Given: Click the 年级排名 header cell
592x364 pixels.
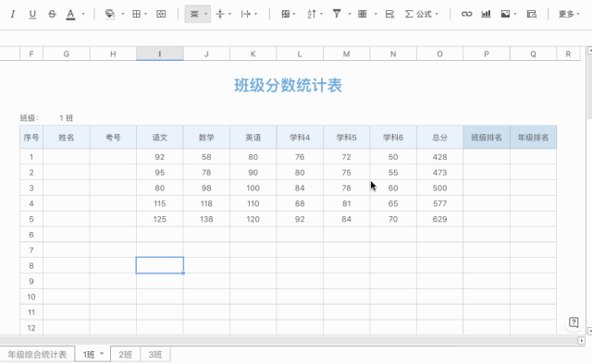Looking at the screenshot, I should coord(533,138).
